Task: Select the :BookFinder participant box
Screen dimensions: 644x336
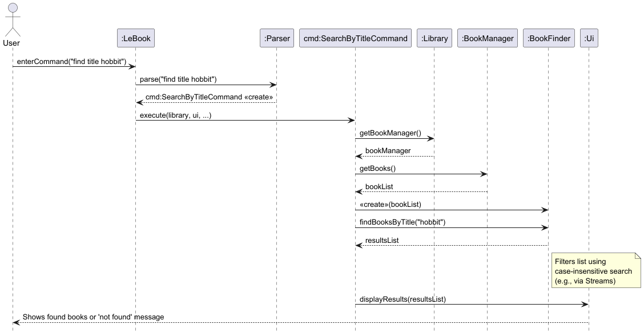Action: [x=549, y=38]
